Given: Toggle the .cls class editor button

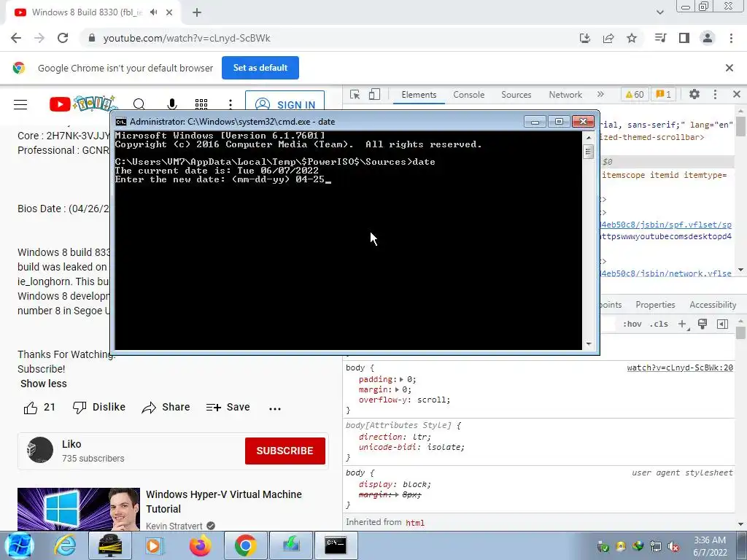Looking at the screenshot, I should coord(659,324).
